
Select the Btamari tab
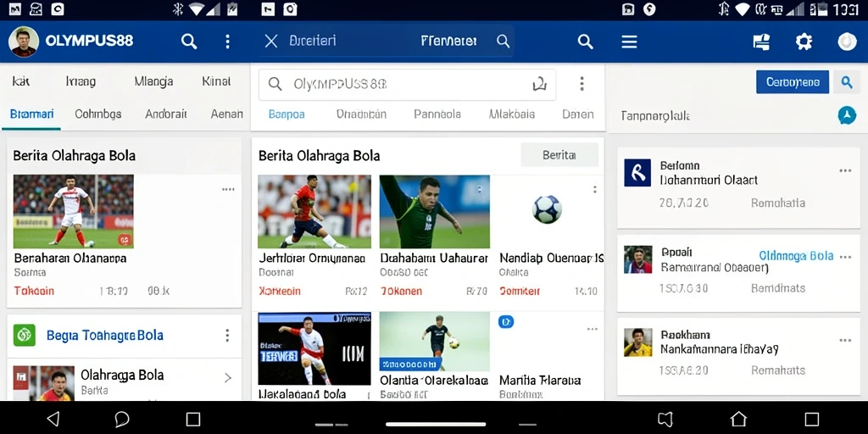pos(31,114)
